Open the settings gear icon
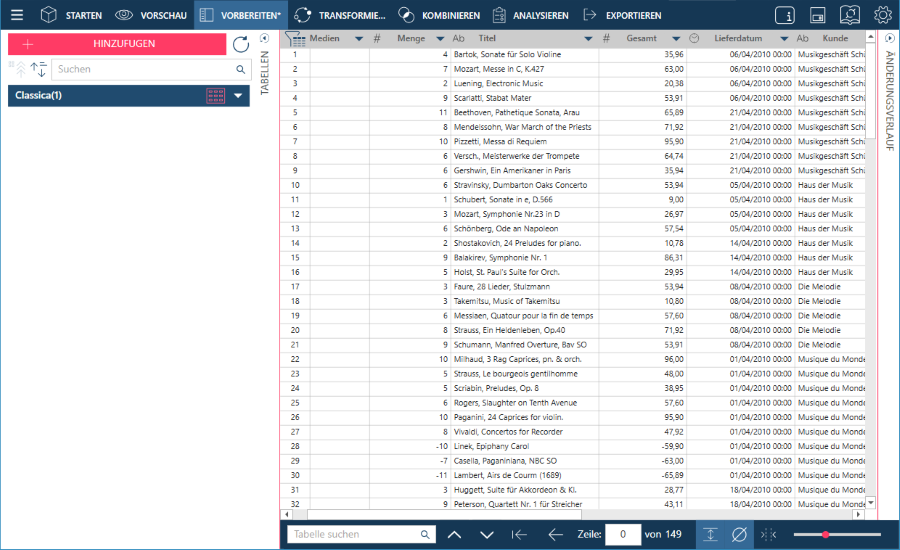Screen dimensions: 900x550 [882, 15]
